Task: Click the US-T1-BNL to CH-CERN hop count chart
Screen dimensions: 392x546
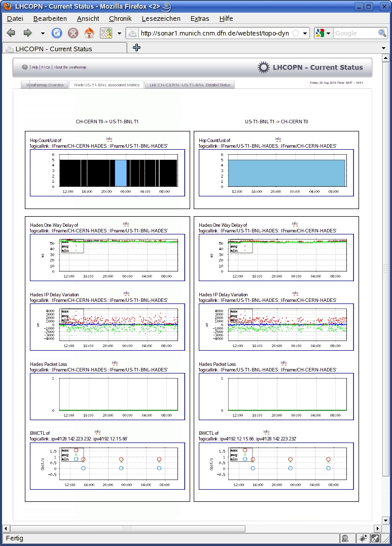Action: pyautogui.click(x=276, y=173)
